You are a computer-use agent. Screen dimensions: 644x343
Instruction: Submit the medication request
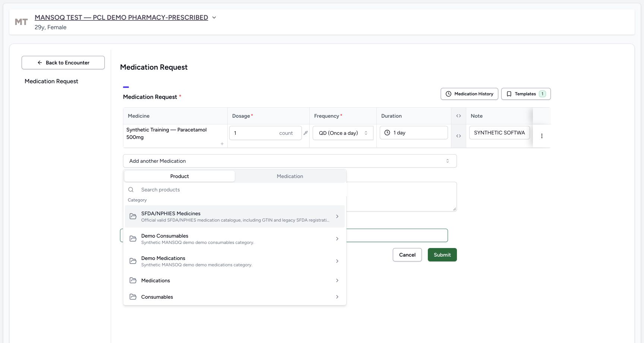click(x=442, y=255)
